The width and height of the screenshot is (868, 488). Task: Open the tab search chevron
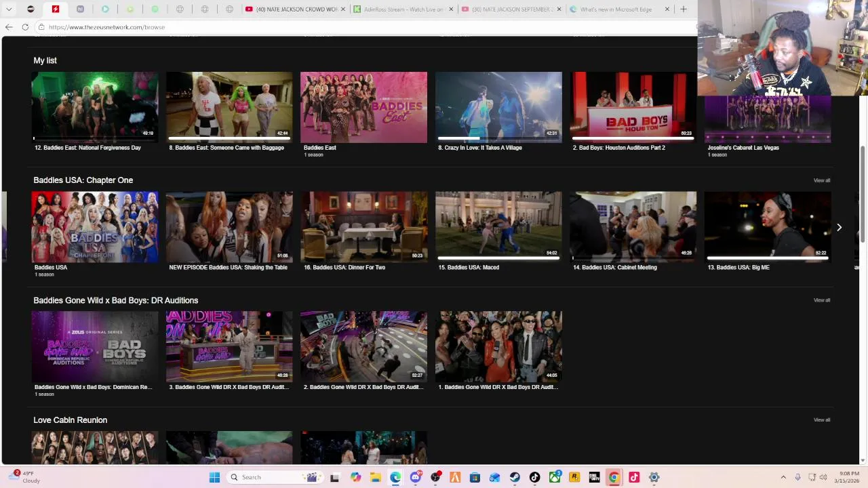click(9, 9)
